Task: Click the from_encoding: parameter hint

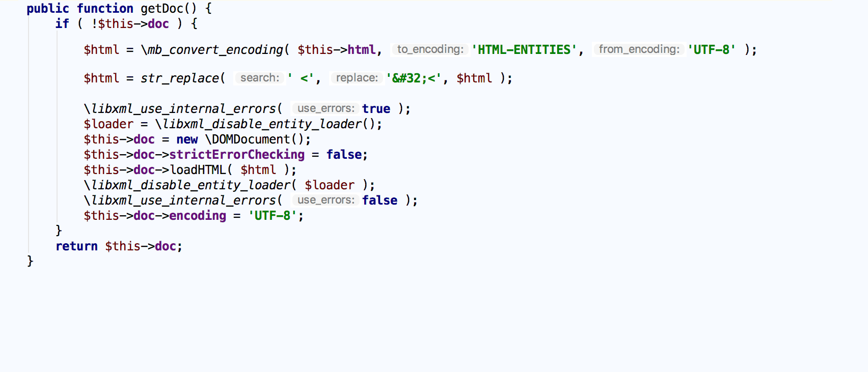Action: click(x=639, y=49)
